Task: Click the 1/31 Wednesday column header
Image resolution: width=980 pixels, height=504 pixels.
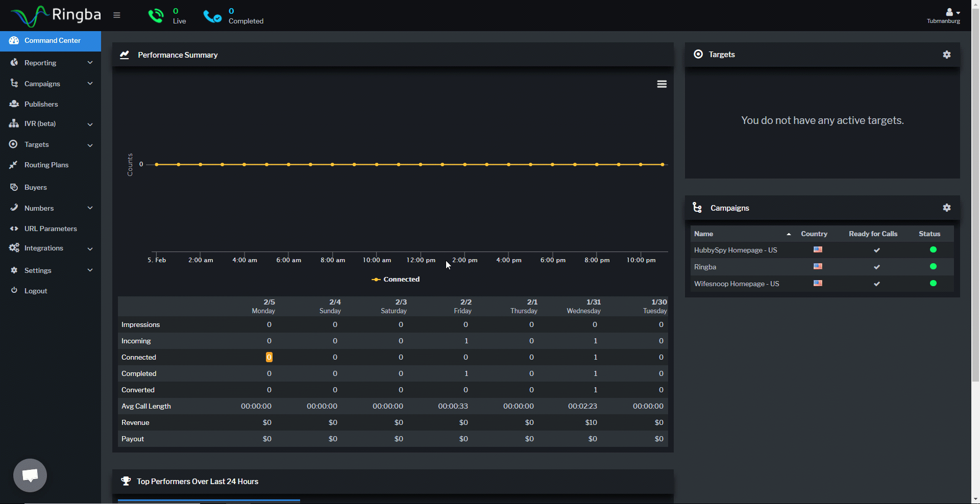Action: (584, 306)
